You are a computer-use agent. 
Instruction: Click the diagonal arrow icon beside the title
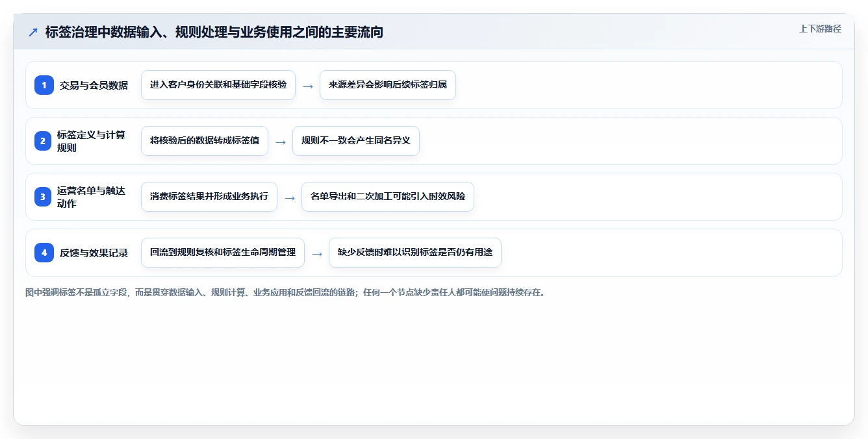33,32
